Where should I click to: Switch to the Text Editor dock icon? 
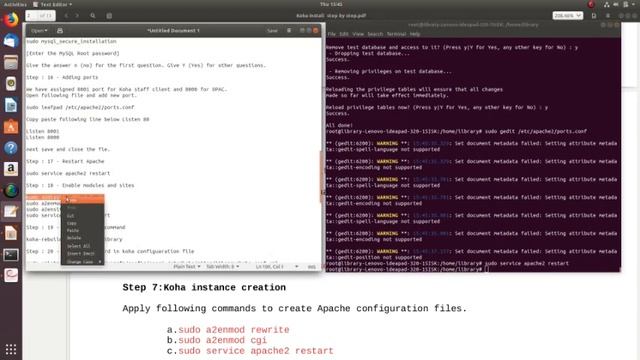(x=11, y=212)
